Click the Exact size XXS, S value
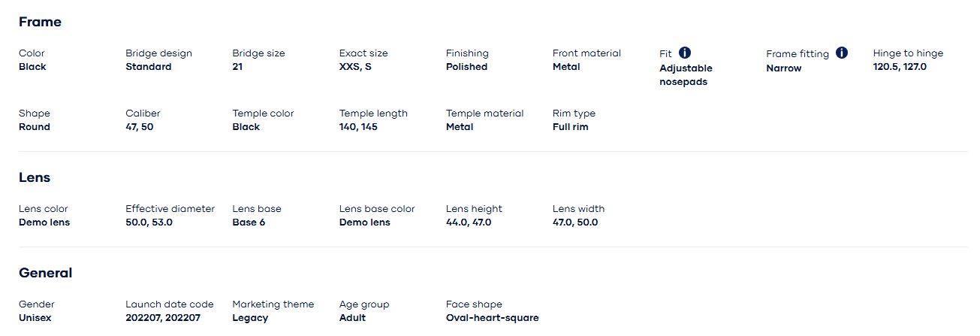The width and height of the screenshot is (980, 336). pyautogui.click(x=355, y=67)
